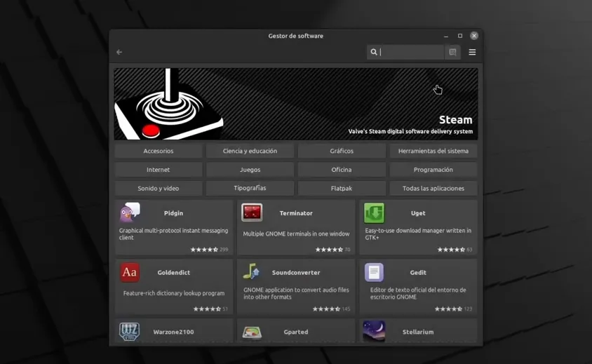This screenshot has height=364, width=592.
Task: Click Soundconverter's star rating with 145 reviews
Action: 331,309
